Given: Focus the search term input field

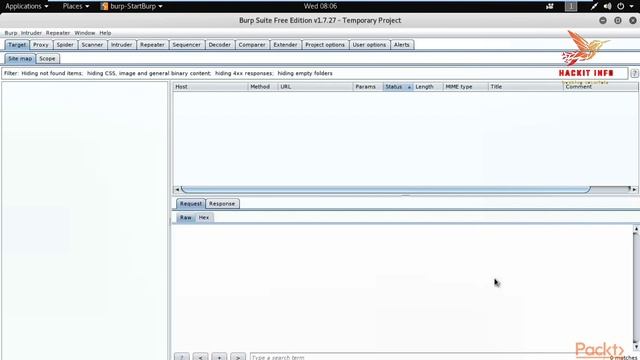Looking at the screenshot, I should pyautogui.click(x=412, y=357).
